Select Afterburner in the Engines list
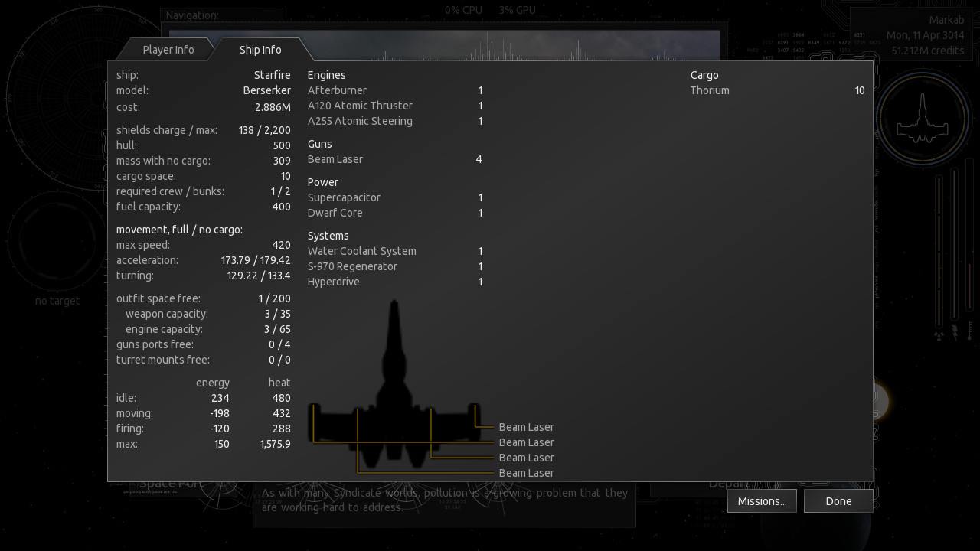Screen dimensions: 980x551 pyautogui.click(x=337, y=90)
